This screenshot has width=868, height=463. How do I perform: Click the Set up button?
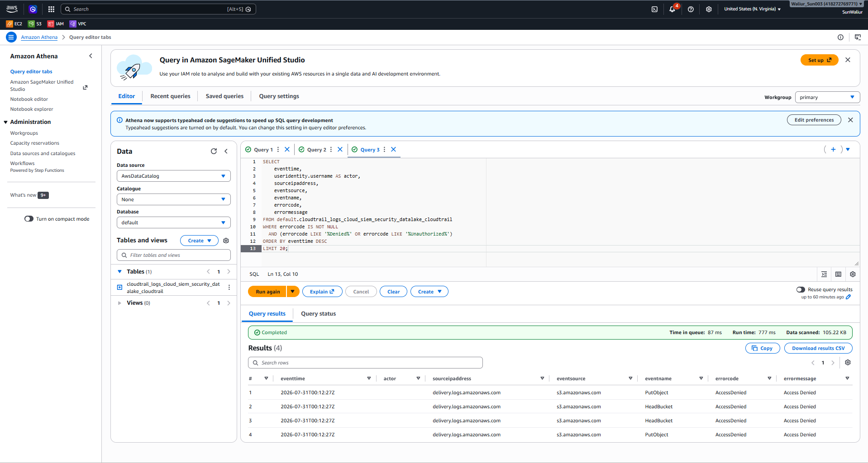(820, 60)
